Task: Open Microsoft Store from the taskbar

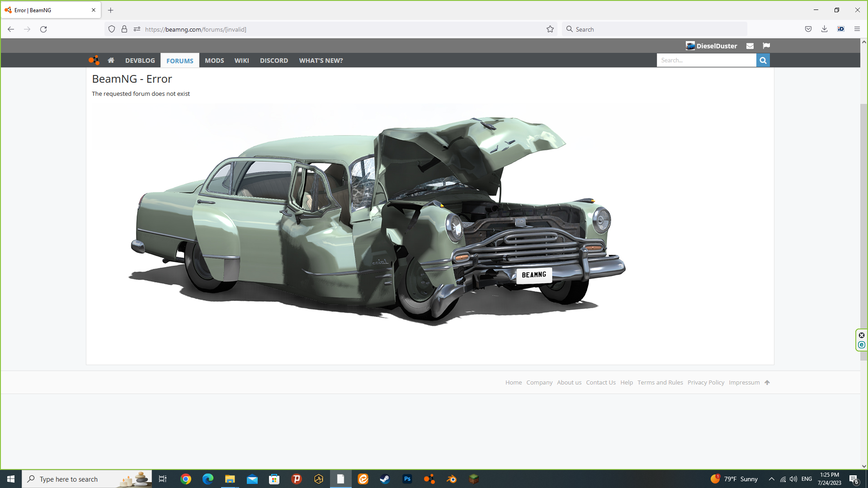Action: pyautogui.click(x=274, y=479)
